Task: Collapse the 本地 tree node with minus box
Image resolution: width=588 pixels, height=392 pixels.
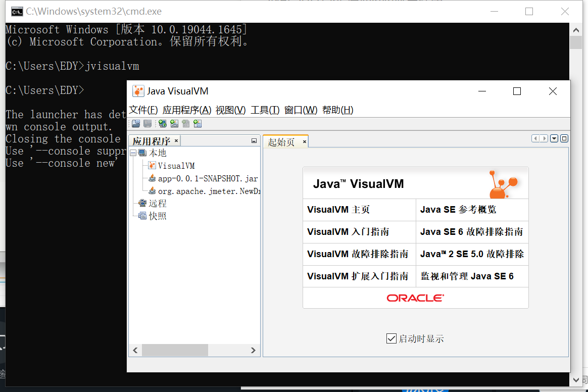Action: 133,153
